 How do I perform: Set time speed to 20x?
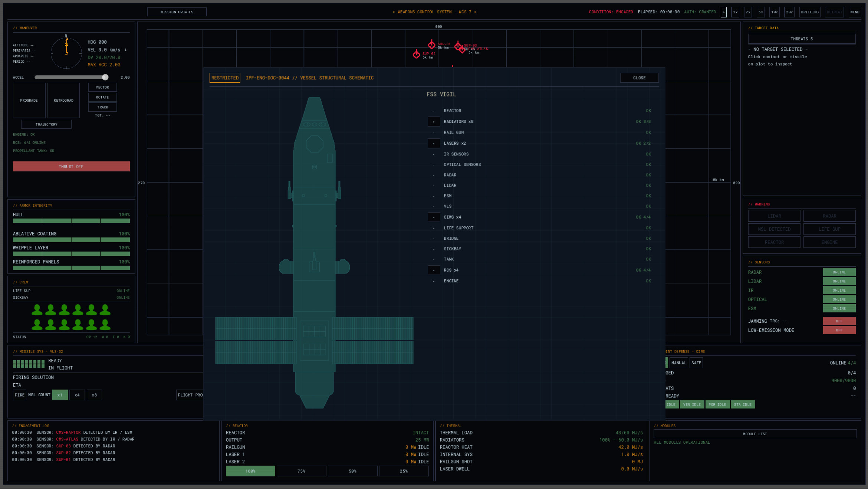click(789, 12)
